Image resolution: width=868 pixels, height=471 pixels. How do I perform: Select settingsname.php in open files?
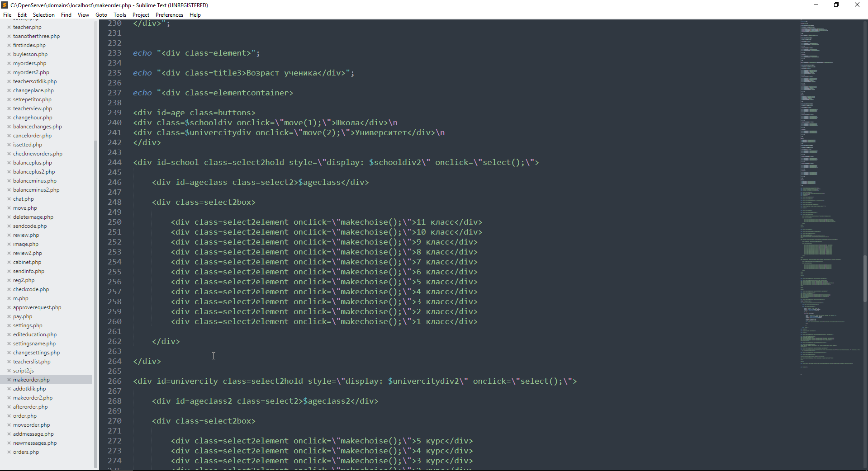[x=34, y=344]
